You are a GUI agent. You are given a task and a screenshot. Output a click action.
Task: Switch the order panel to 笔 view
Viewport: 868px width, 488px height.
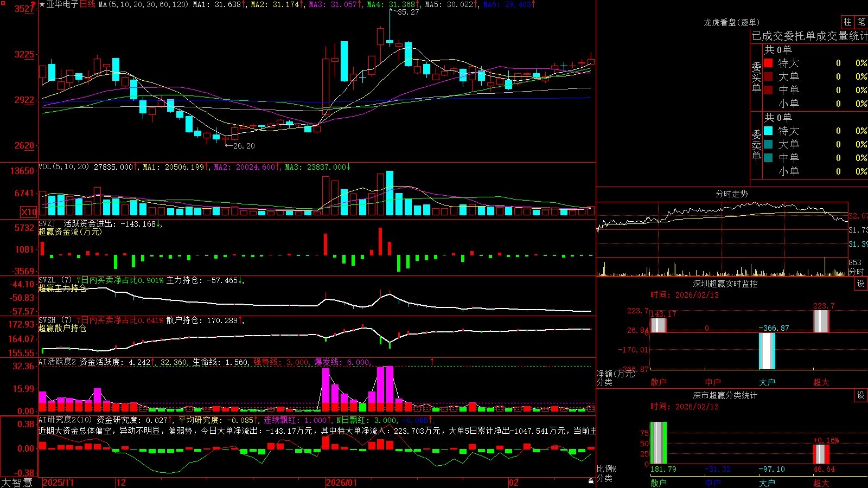click(861, 22)
